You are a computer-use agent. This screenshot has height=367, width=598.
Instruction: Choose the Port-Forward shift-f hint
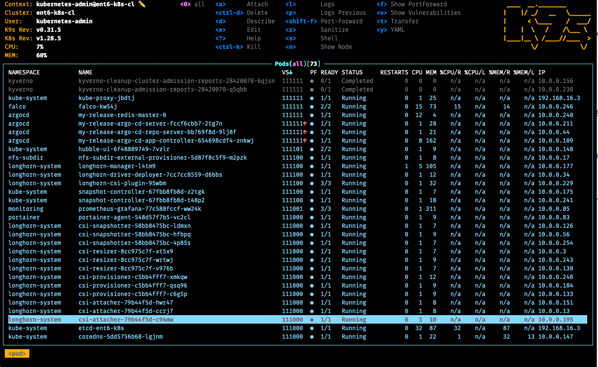(324, 21)
